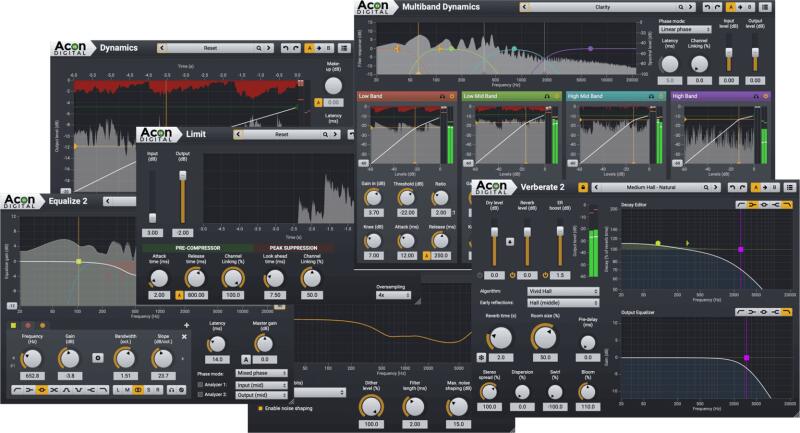
Task: Click the freeze snowflake button in Verberate 2
Action: pyautogui.click(x=481, y=358)
